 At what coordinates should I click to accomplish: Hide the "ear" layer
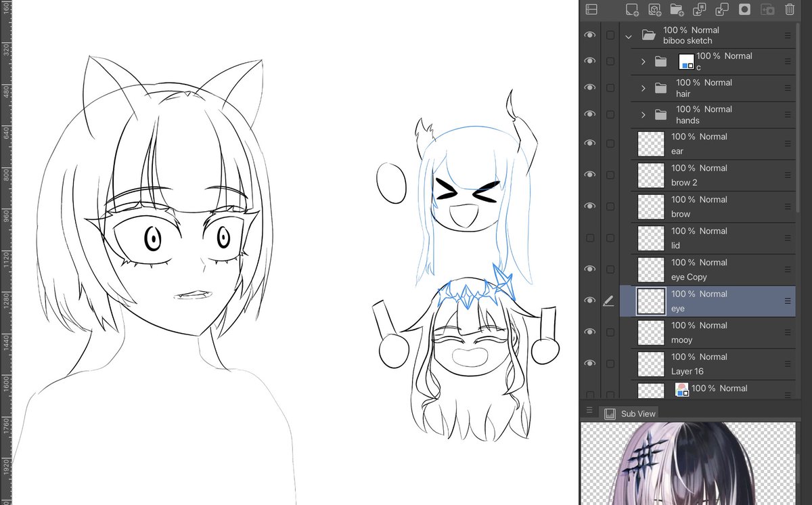[590, 143]
